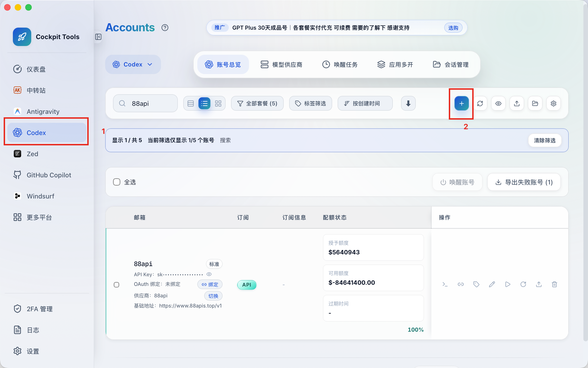The image size is (588, 368).
Task: Click the 选购 button in promo banner
Action: [453, 28]
